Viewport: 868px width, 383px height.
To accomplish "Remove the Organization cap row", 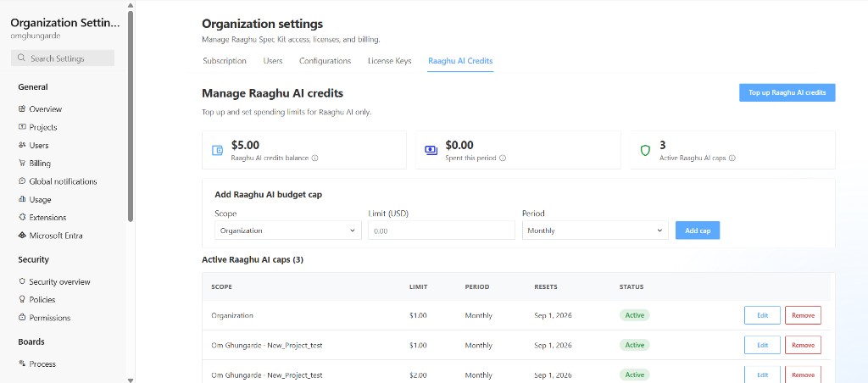I will coord(804,315).
